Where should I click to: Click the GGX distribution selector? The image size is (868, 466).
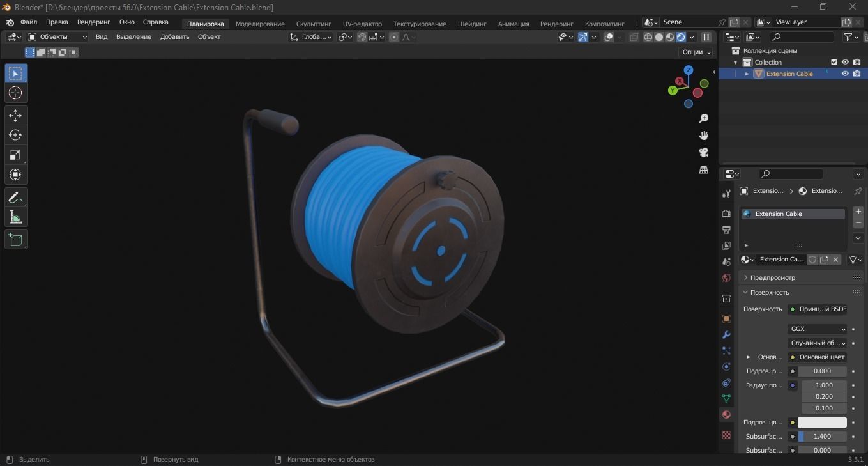tap(818, 329)
